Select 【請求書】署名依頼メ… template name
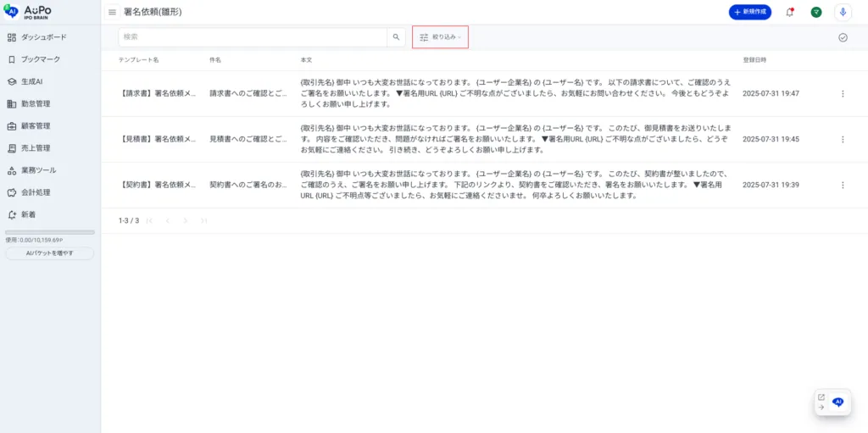Screen dimensions: 868x433 pos(157,93)
